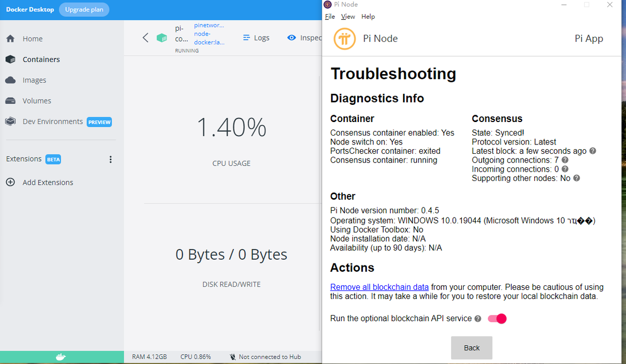Close the Pi Node window
Viewport: 626px width, 364px height.
click(x=609, y=5)
